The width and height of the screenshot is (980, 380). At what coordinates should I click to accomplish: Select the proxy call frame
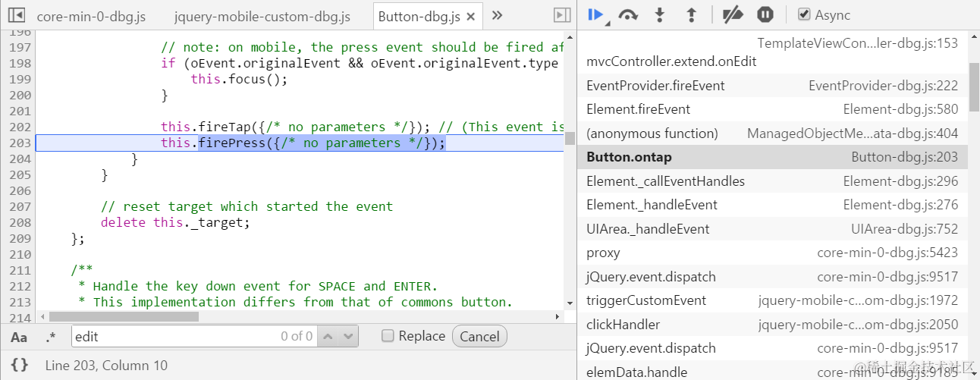(772, 253)
